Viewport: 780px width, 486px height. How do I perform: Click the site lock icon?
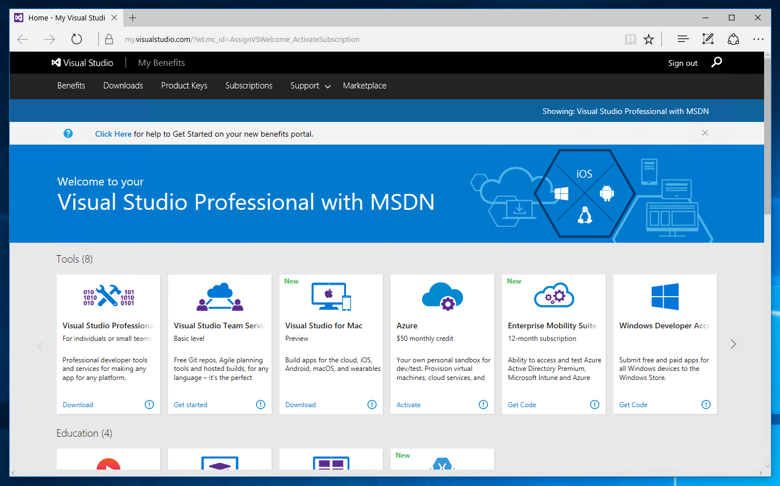109,39
